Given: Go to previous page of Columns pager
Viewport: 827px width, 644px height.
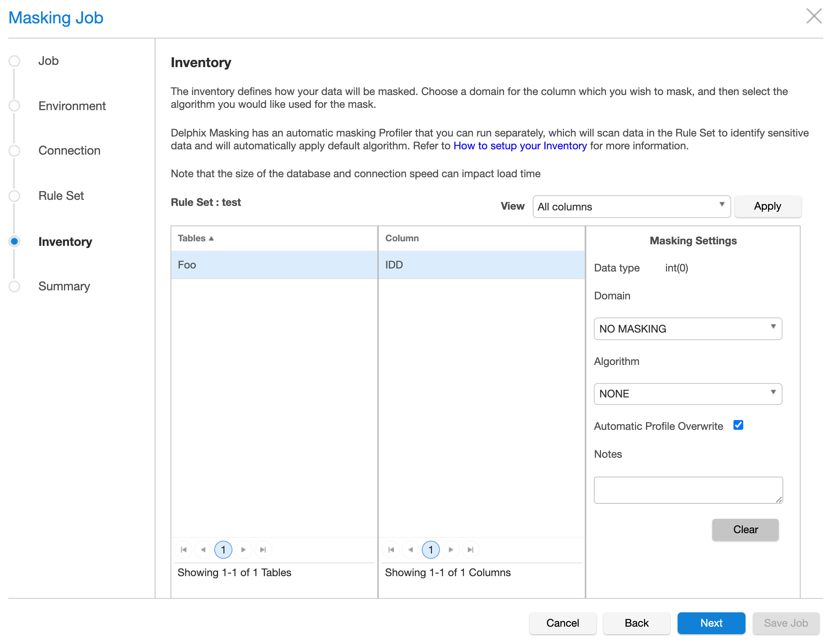Looking at the screenshot, I should (x=411, y=550).
